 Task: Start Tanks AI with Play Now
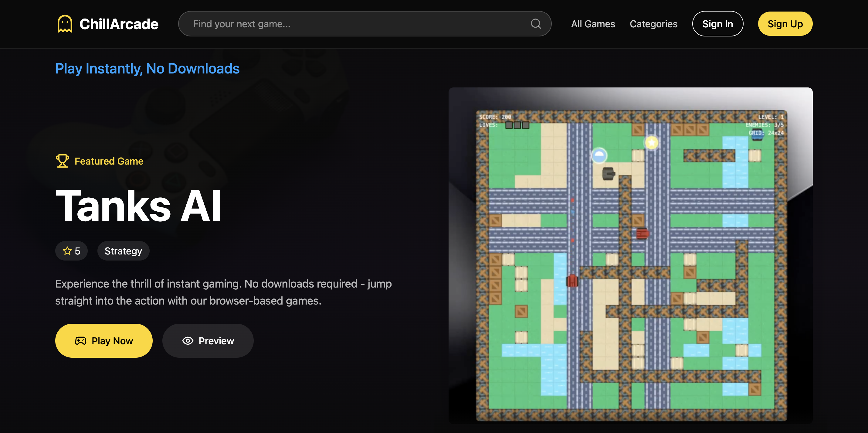point(104,341)
